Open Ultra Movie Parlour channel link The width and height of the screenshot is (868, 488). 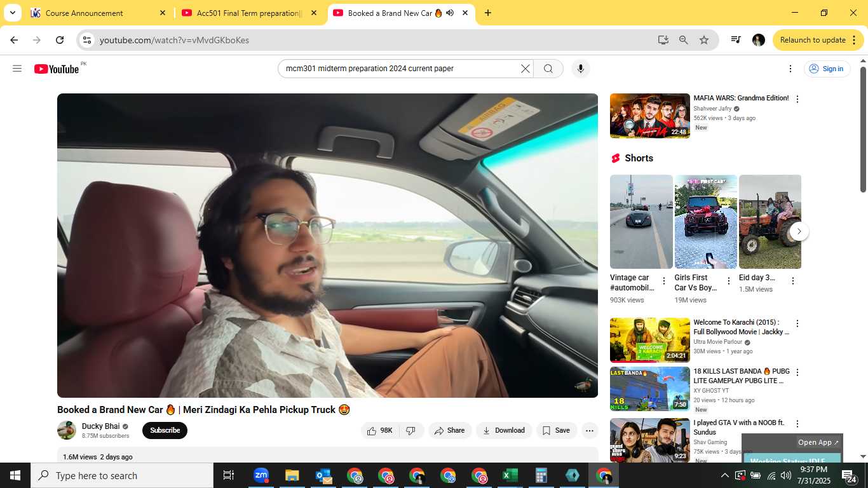(718, 342)
